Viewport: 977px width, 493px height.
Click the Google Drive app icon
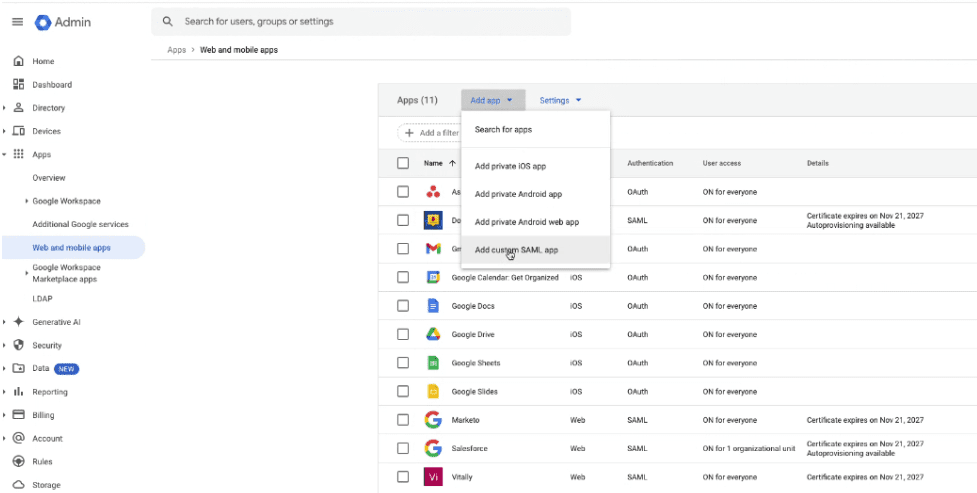pos(433,335)
